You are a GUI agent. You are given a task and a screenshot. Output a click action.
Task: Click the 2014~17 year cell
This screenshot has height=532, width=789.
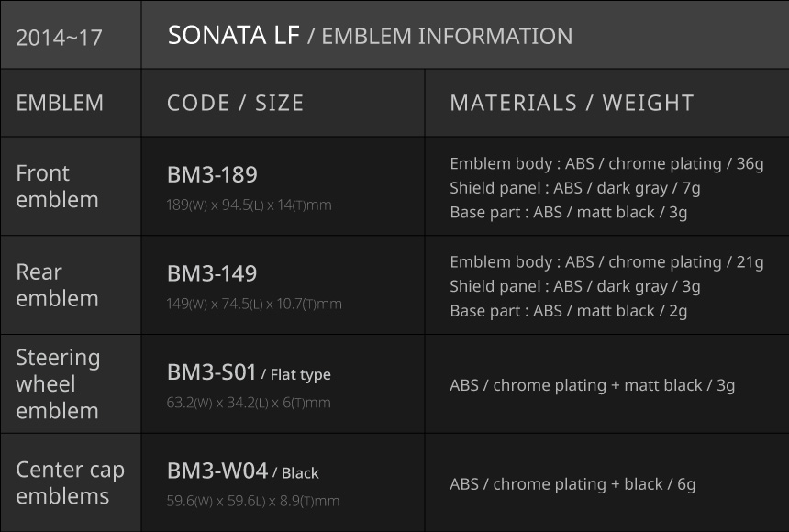click(x=59, y=38)
